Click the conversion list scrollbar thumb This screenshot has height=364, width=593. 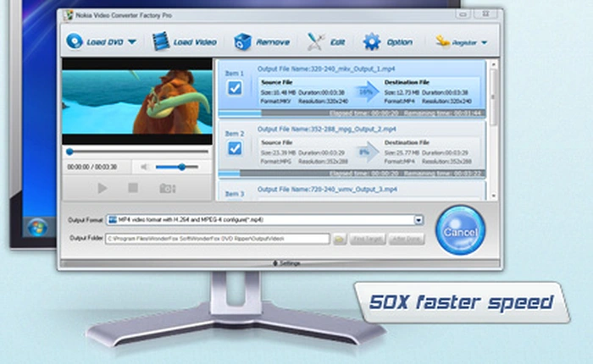(493, 97)
